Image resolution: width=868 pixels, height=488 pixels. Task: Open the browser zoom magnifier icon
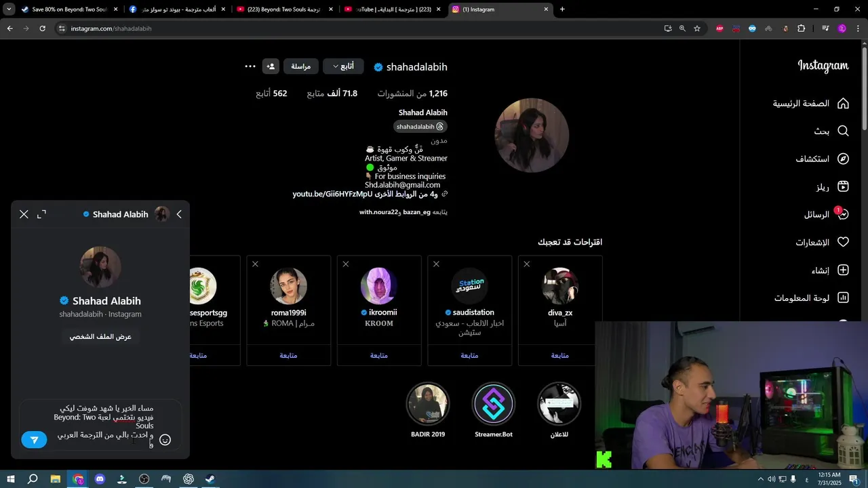tap(682, 28)
